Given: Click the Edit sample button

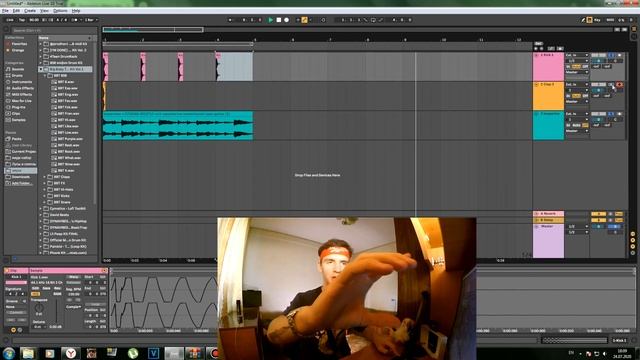Looking at the screenshot, I should pos(36,289).
